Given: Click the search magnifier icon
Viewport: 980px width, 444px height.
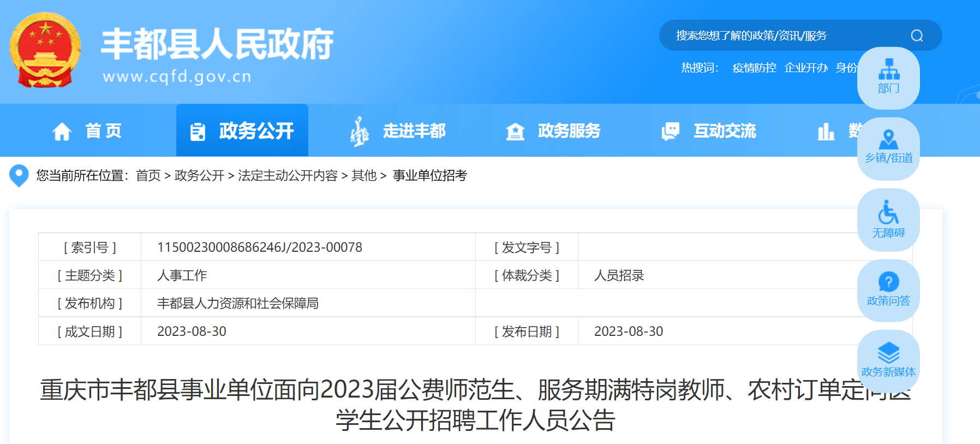Looking at the screenshot, I should point(917,35).
